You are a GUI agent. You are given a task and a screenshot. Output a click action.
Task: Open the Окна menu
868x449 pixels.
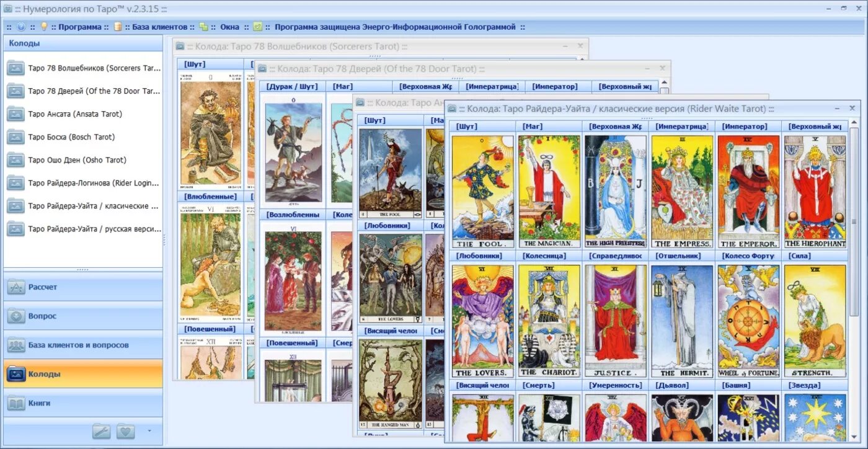[x=229, y=27]
